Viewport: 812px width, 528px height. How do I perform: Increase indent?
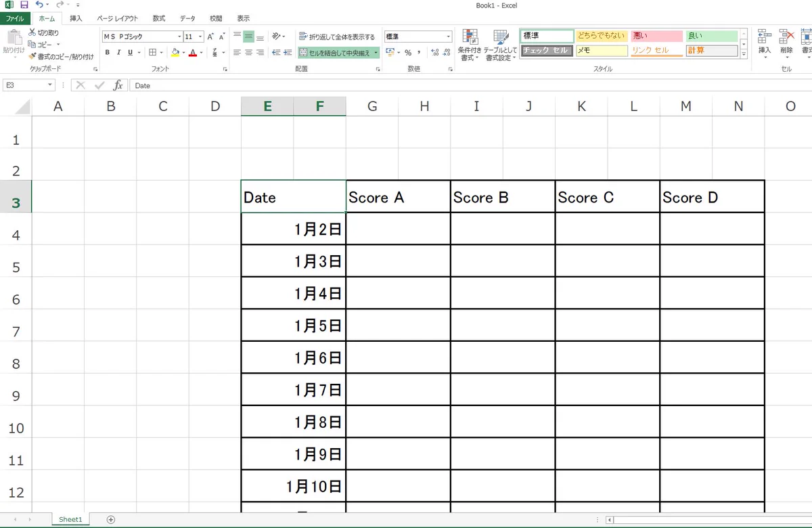pos(288,52)
